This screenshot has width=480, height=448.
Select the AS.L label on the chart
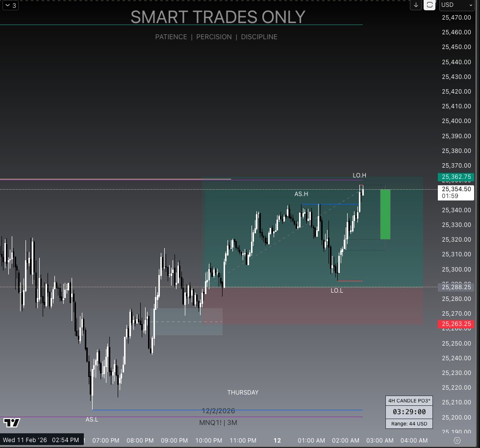[92, 420]
